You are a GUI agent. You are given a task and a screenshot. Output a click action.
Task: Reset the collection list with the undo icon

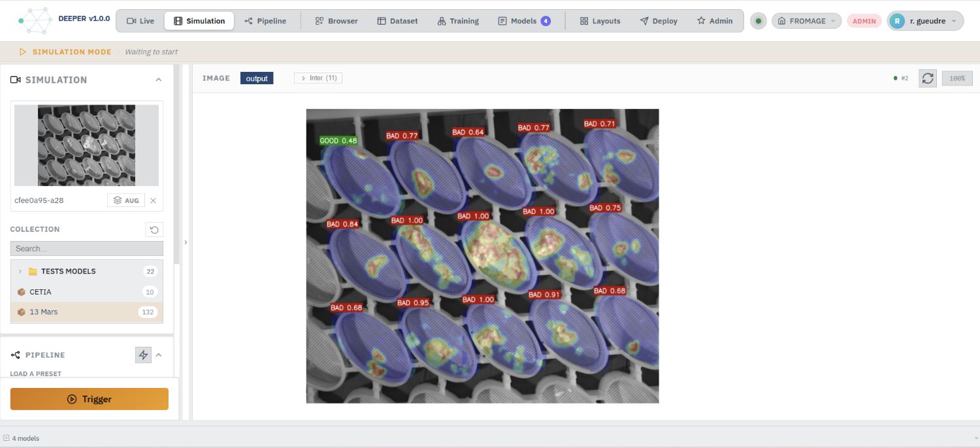point(154,229)
